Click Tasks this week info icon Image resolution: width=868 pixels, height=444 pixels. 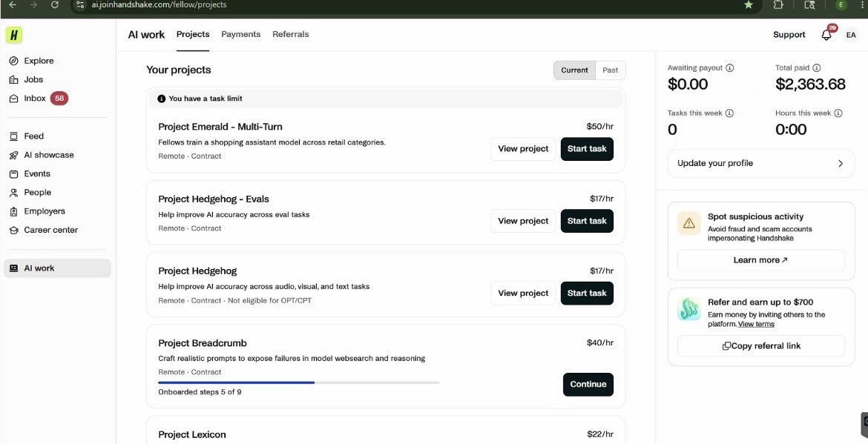(x=729, y=113)
